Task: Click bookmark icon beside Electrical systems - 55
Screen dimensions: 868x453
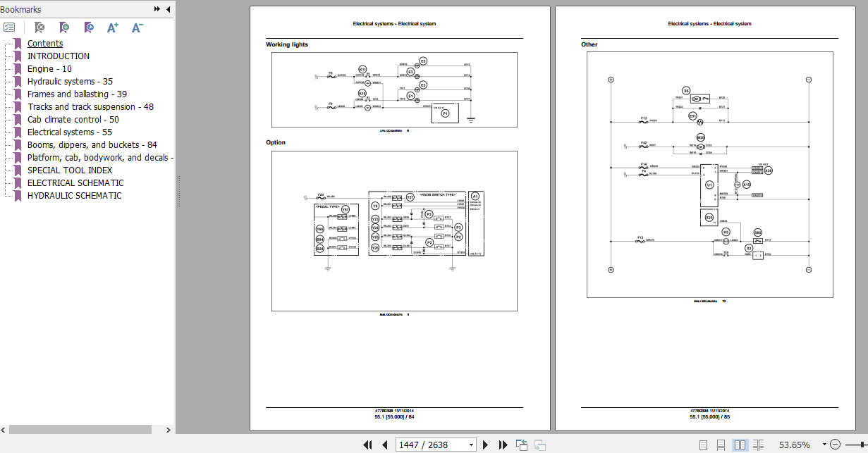Action: [18, 132]
